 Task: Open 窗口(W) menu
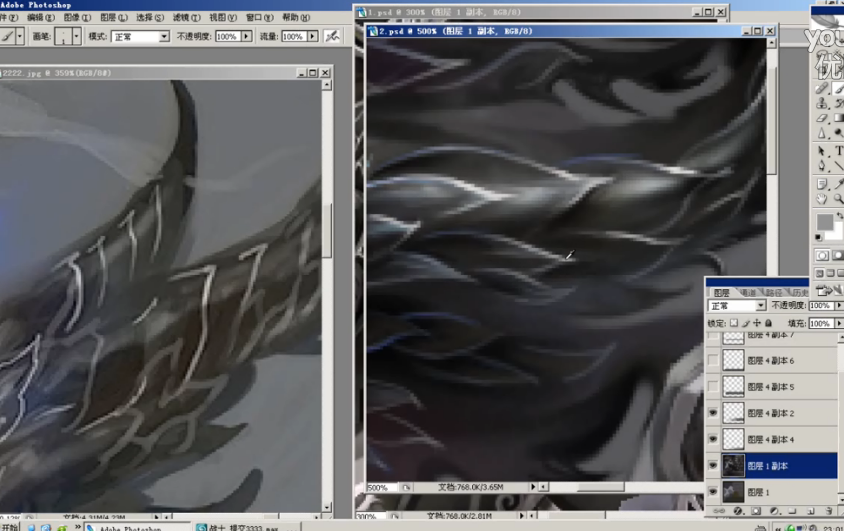[259, 17]
